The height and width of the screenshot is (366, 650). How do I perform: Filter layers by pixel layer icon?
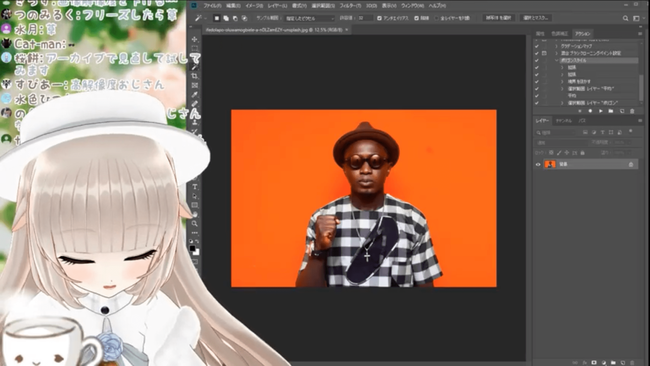click(585, 132)
